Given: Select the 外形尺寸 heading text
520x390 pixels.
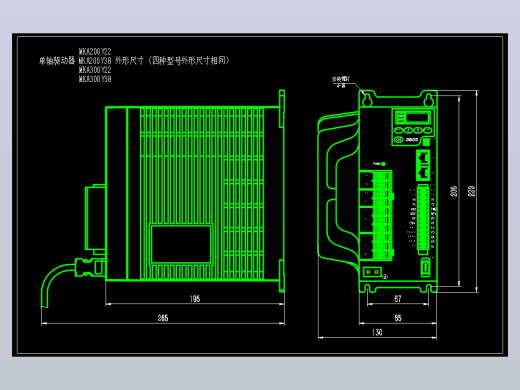Looking at the screenshot, I should click(129, 60).
